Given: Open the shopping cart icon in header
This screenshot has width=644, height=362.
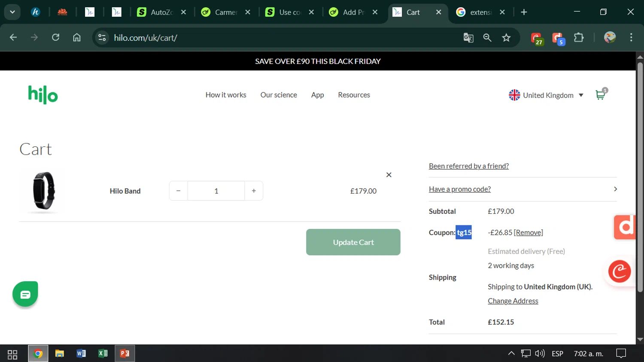Looking at the screenshot, I should click(601, 94).
